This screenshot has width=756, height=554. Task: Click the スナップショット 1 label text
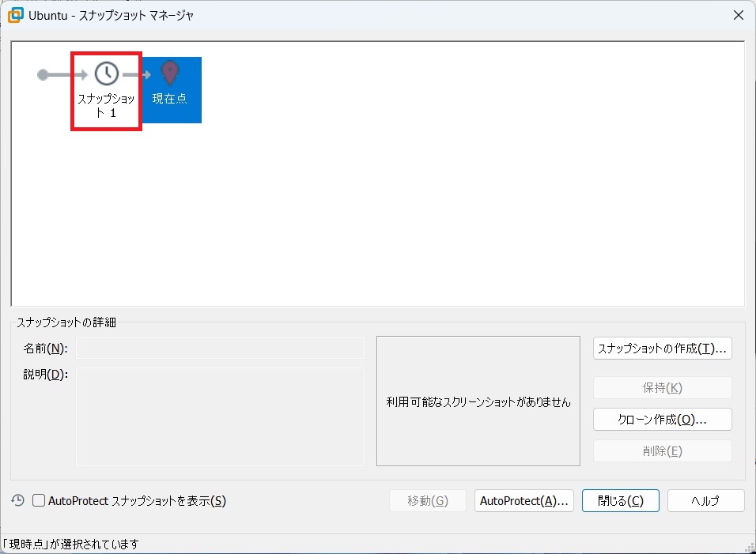click(106, 105)
